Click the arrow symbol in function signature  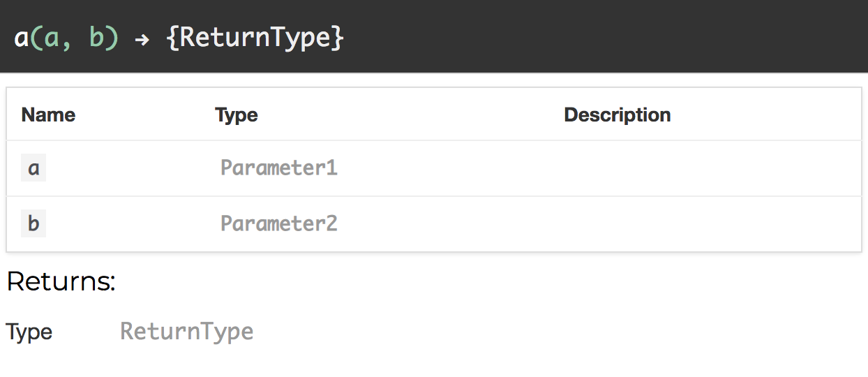tap(142, 40)
